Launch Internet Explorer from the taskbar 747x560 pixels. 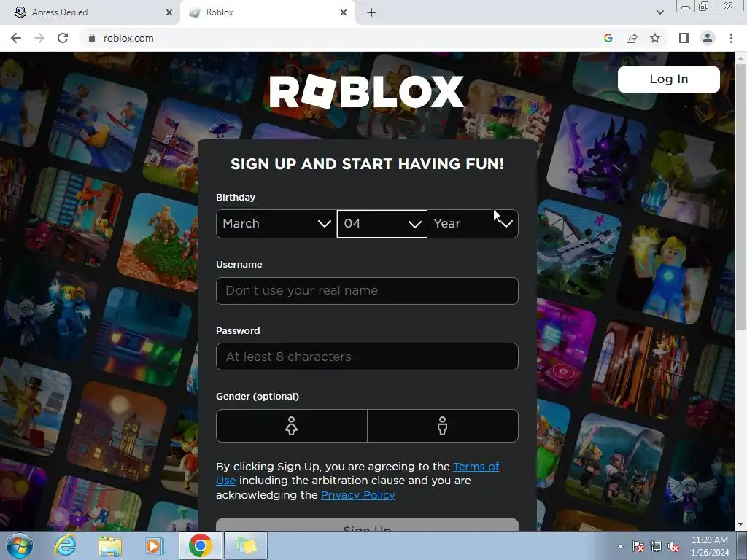pos(65,545)
